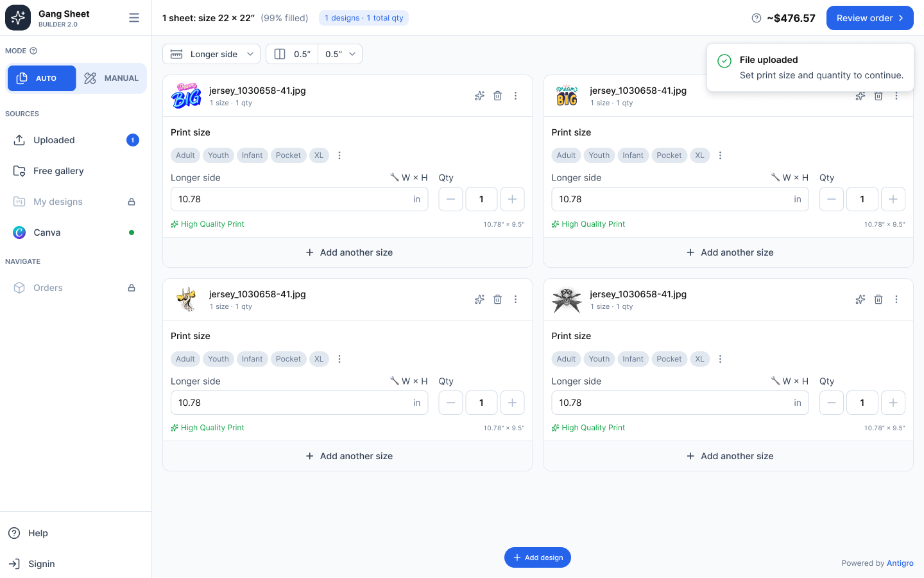This screenshot has width=924, height=578.
Task: Open the Longer side sizing dropdown in toolbar
Action: click(211, 54)
